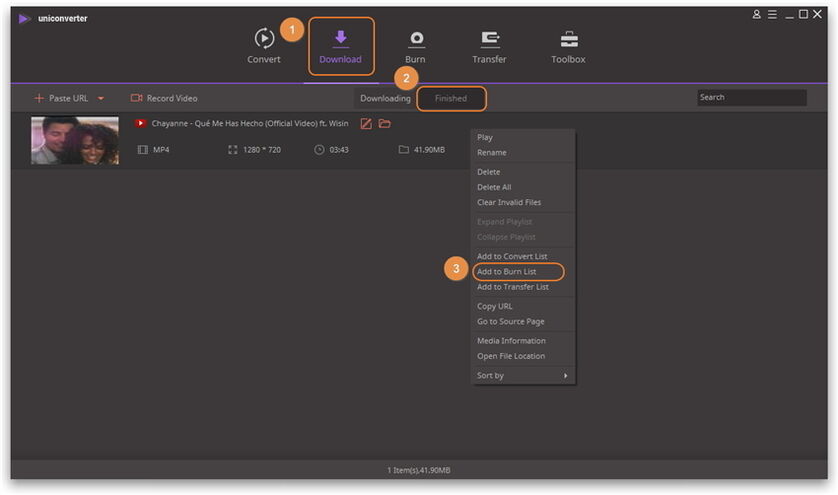Click the Search input field
The width and height of the screenshot is (838, 495).
[751, 98]
